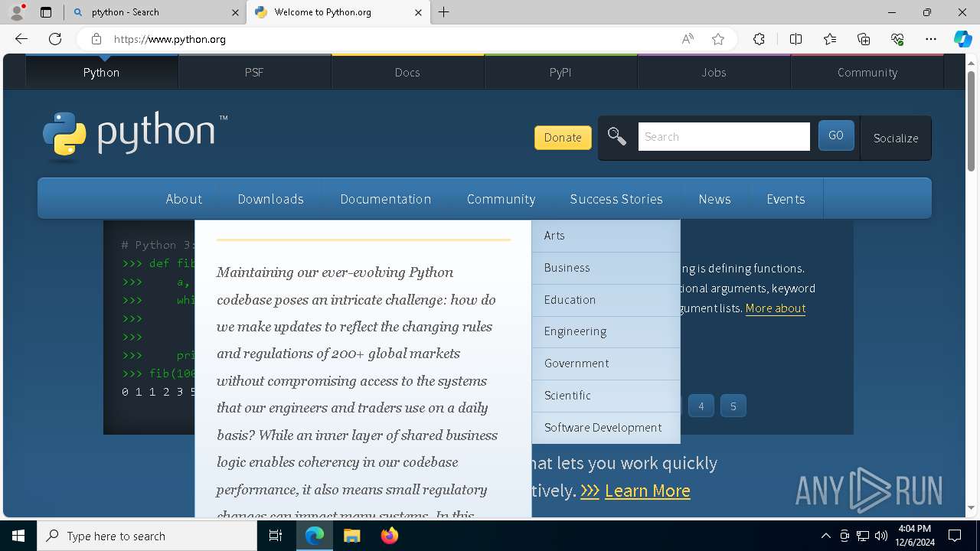The width and height of the screenshot is (980, 551).
Task: Open the network tray icon
Action: pyautogui.click(x=863, y=536)
